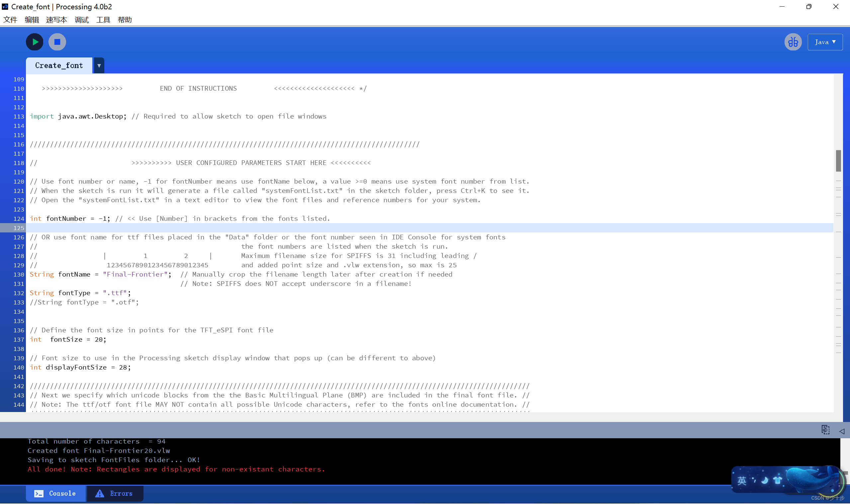Click the editor vertical scrollbar thumb
Viewport: 850px width, 504px height.
[x=838, y=161]
